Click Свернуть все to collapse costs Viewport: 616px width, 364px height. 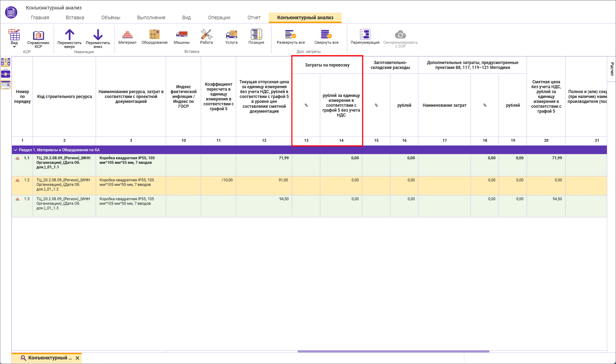(x=326, y=37)
